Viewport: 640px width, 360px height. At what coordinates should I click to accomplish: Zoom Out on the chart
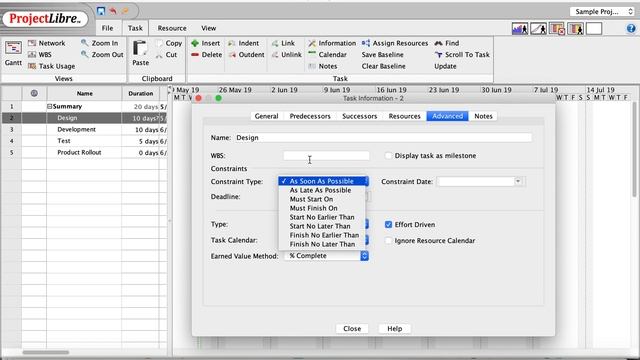(x=102, y=54)
